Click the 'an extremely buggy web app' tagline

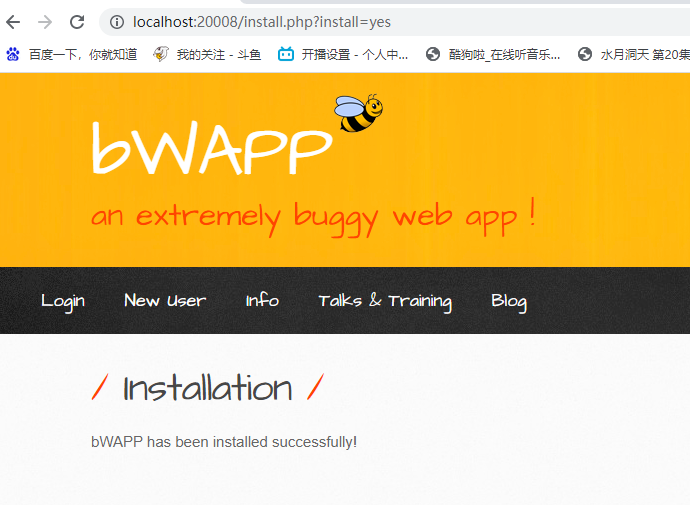click(x=313, y=217)
